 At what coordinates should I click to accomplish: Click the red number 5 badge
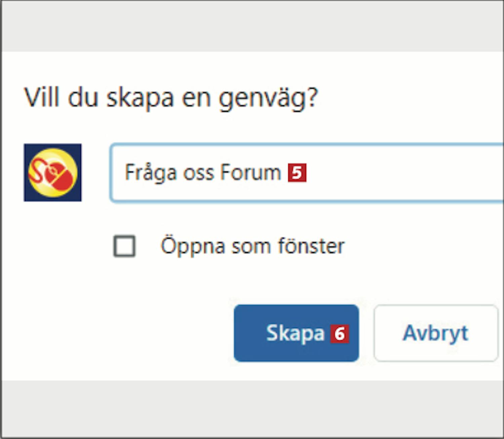coord(297,173)
